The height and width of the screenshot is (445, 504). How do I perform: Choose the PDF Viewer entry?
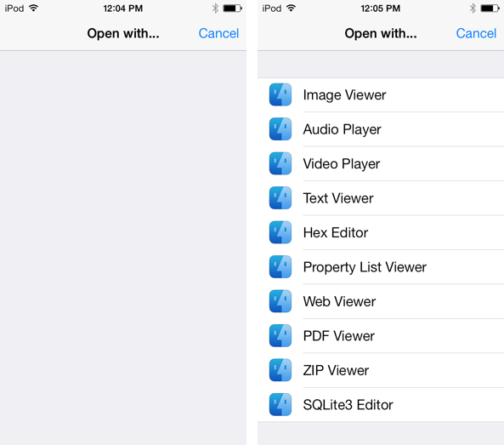click(381, 336)
